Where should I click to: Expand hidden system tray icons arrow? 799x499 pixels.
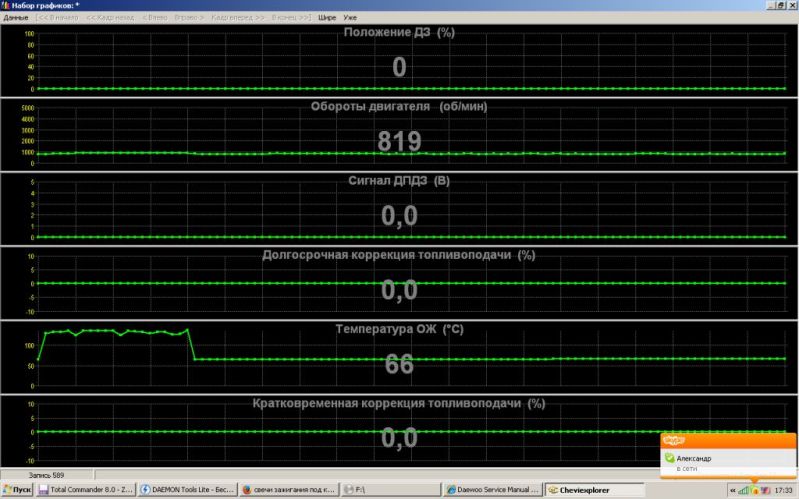pos(732,490)
